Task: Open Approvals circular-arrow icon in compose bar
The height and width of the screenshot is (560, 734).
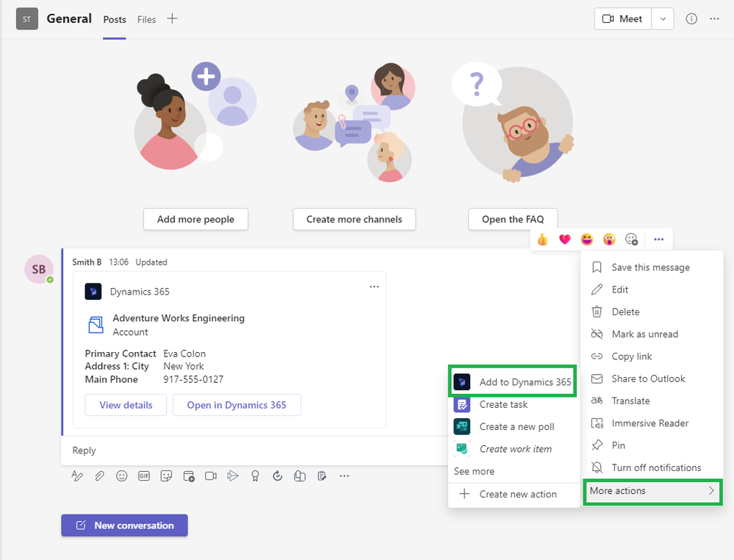Action: 278,476
